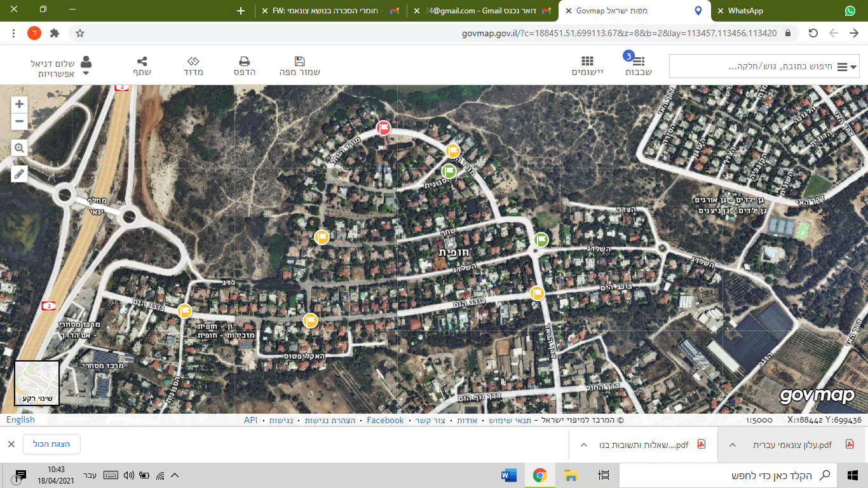Click the address search input field
The width and height of the screenshot is (868, 488).
tap(756, 67)
